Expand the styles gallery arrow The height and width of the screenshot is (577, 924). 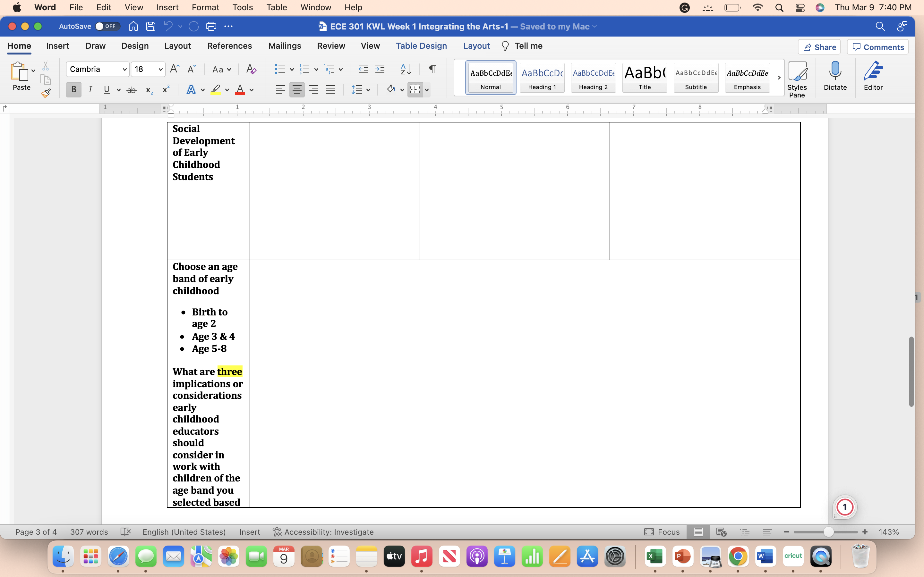[x=779, y=78]
